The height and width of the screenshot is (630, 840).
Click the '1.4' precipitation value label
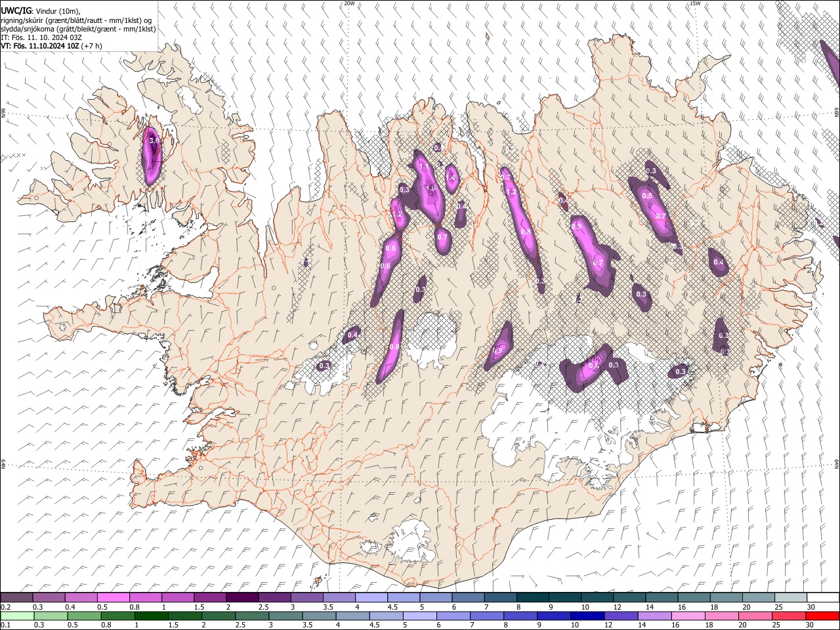tap(451, 177)
